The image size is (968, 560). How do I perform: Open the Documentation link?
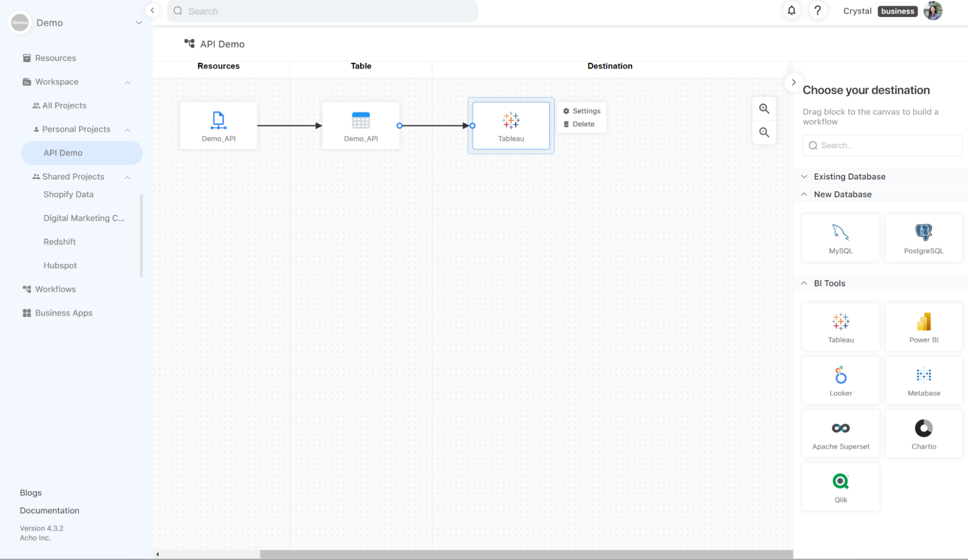point(49,510)
